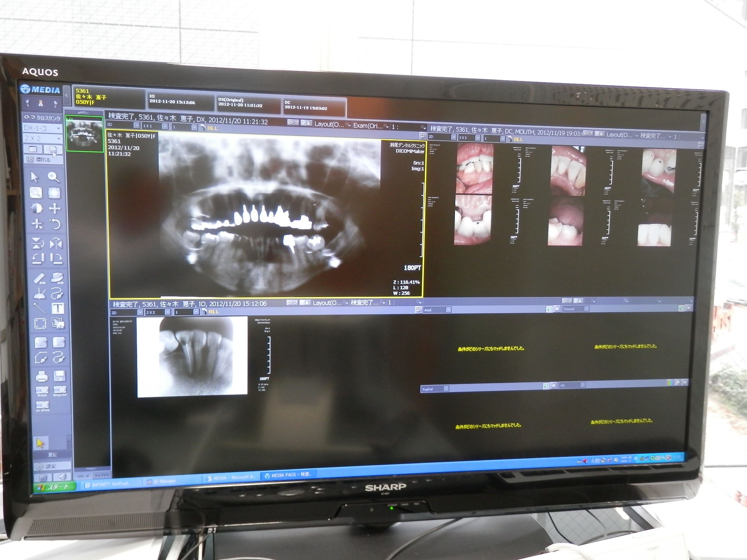
Task: Select the text annotation T tool
Action: [x=58, y=308]
